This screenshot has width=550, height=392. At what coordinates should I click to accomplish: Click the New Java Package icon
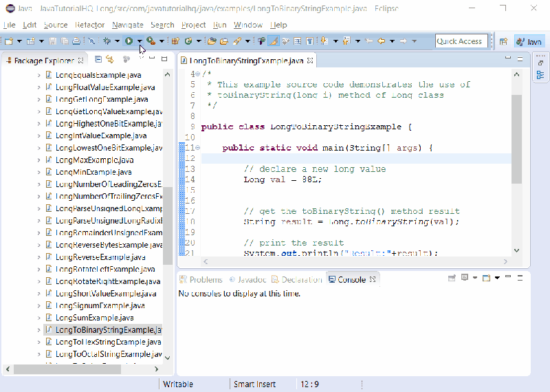point(175,41)
